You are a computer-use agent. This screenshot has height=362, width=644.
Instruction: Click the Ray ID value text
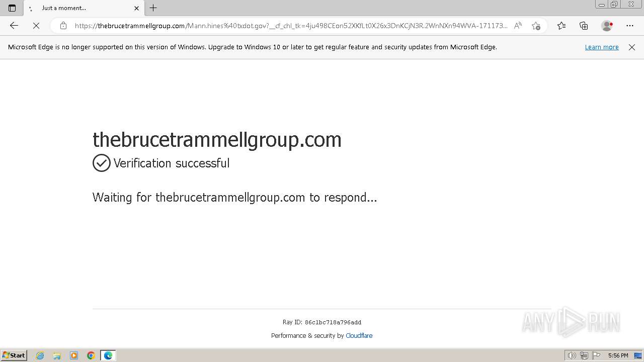coord(333,322)
